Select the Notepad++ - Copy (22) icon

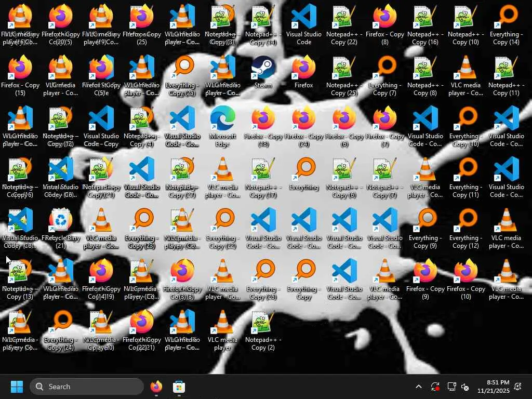344,25
